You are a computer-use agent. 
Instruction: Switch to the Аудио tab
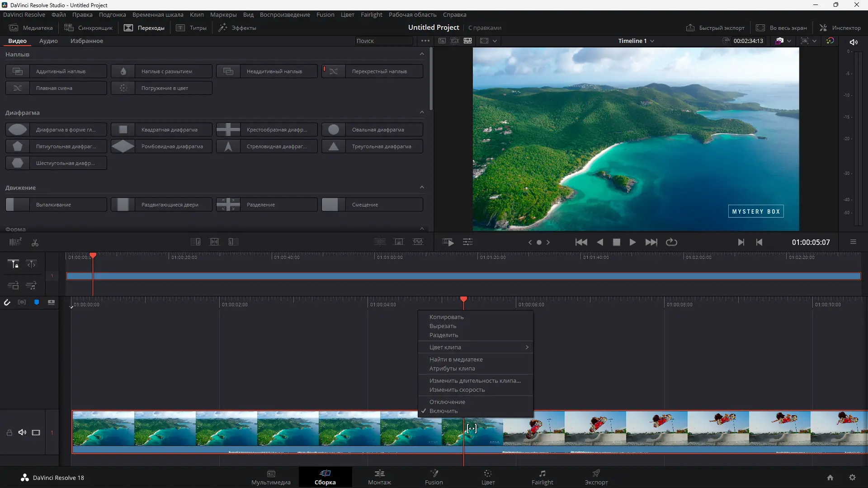(47, 41)
